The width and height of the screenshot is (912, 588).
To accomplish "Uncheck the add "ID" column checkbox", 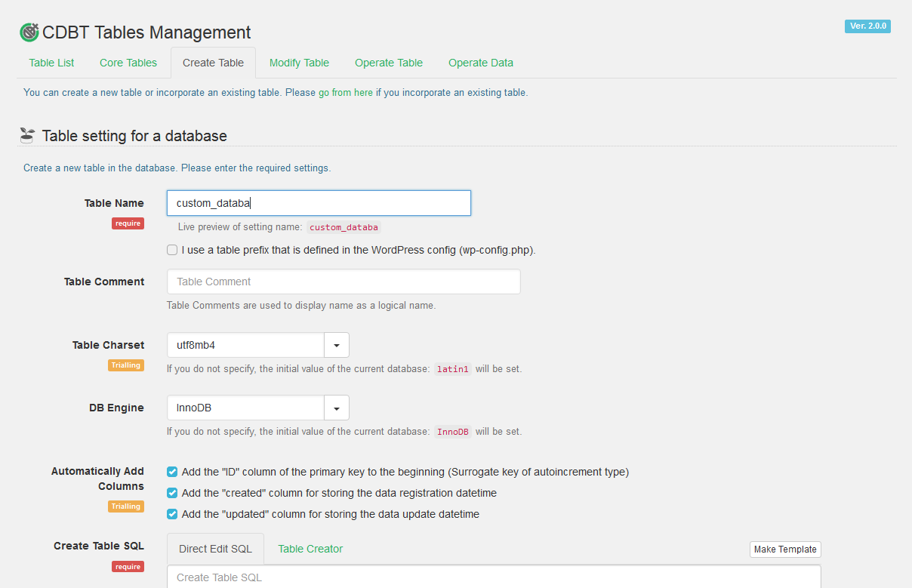I will click(x=172, y=472).
